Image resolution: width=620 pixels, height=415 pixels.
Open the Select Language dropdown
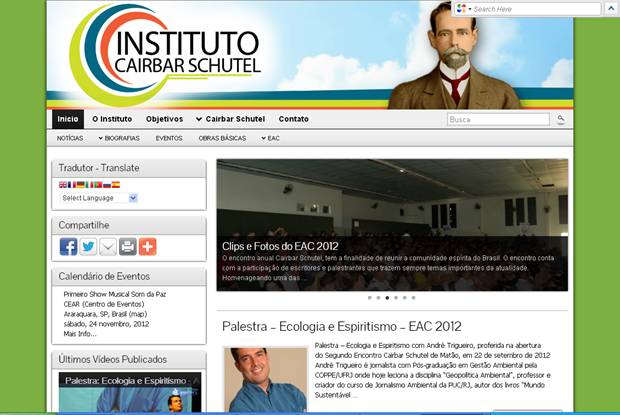(x=99, y=198)
